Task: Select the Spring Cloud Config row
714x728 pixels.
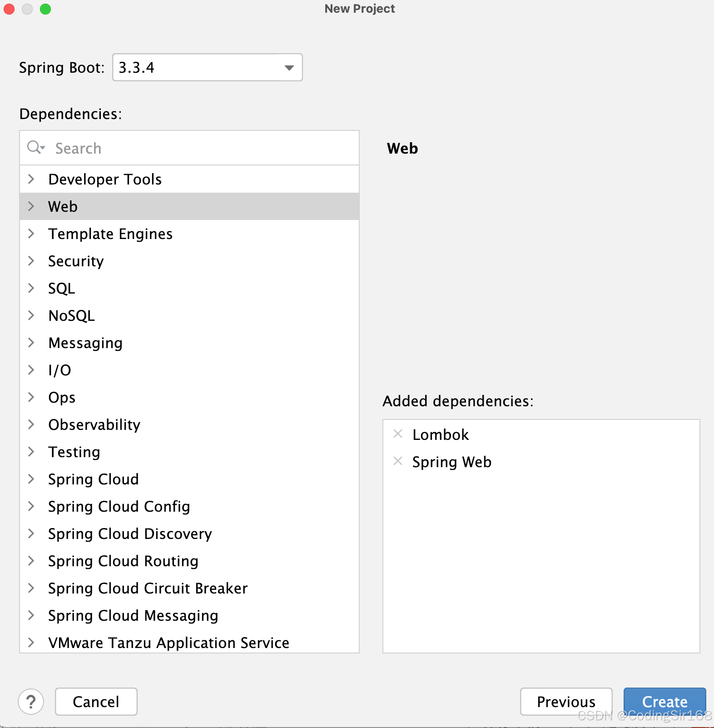Action: [189, 506]
